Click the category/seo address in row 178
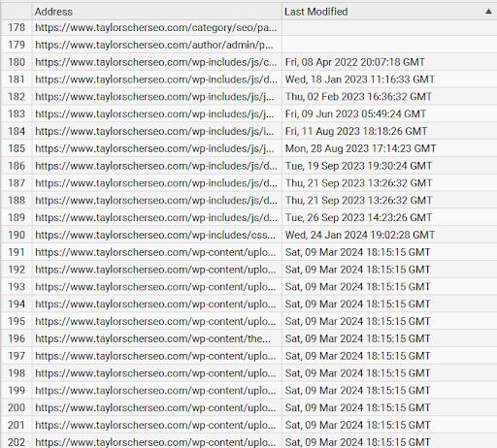Image resolution: width=497 pixels, height=448 pixels. (x=156, y=27)
